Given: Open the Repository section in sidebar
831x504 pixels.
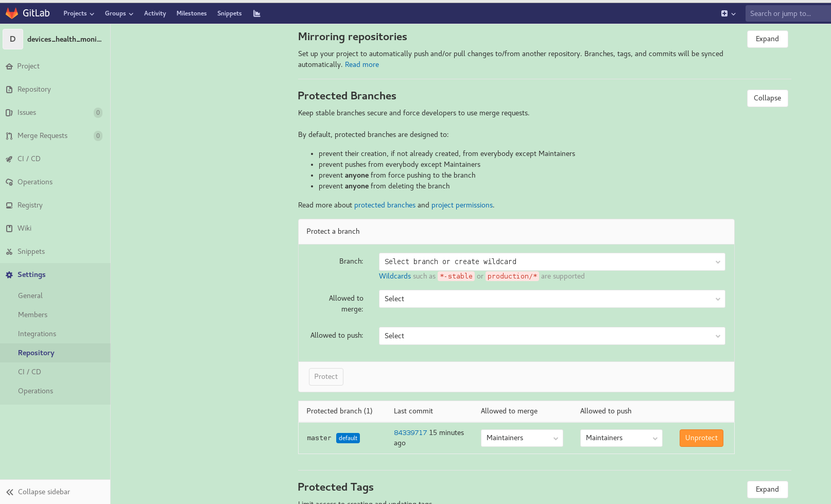Looking at the screenshot, I should [x=34, y=89].
